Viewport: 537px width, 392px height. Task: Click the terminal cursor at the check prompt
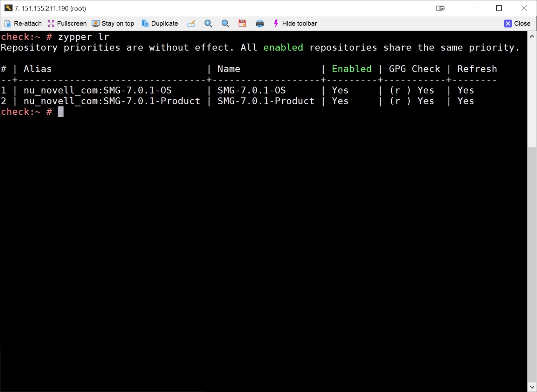click(61, 111)
